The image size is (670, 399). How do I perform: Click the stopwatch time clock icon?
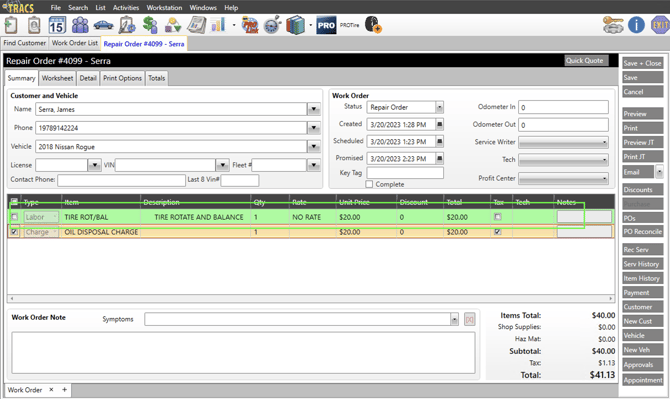pos(273,25)
